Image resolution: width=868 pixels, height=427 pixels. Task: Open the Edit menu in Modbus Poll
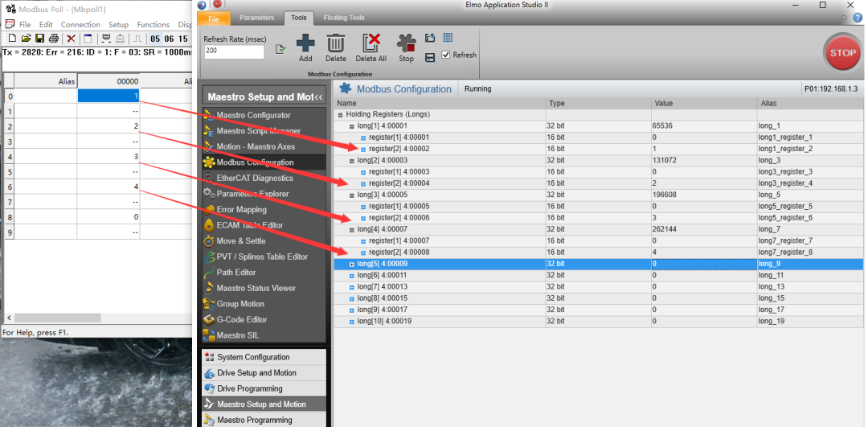[x=46, y=24]
